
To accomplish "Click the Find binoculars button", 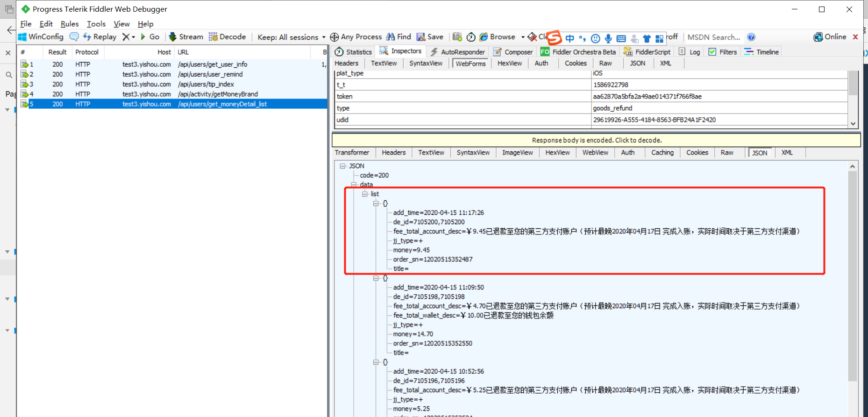I will pos(398,37).
